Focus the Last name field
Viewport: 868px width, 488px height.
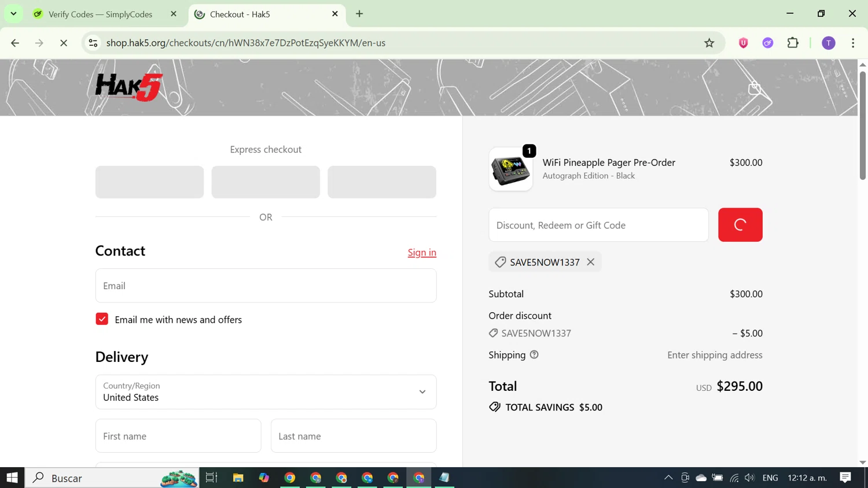point(354,436)
